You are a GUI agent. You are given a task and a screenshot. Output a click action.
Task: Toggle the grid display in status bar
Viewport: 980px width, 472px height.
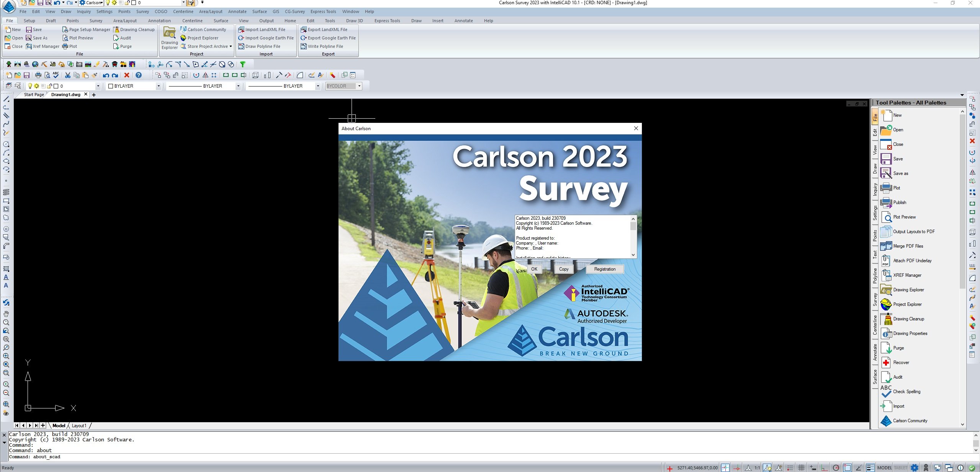coord(801,468)
